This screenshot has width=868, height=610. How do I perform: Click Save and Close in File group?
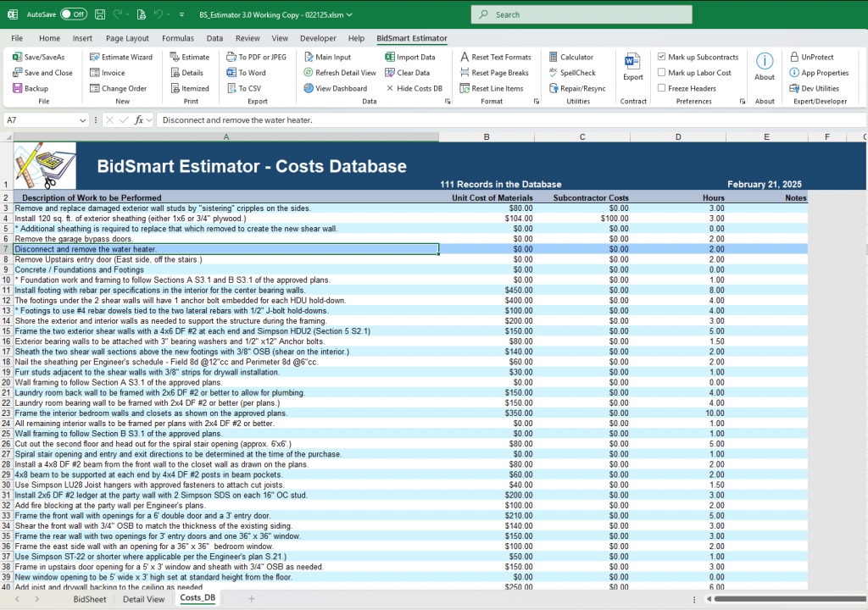click(x=42, y=73)
